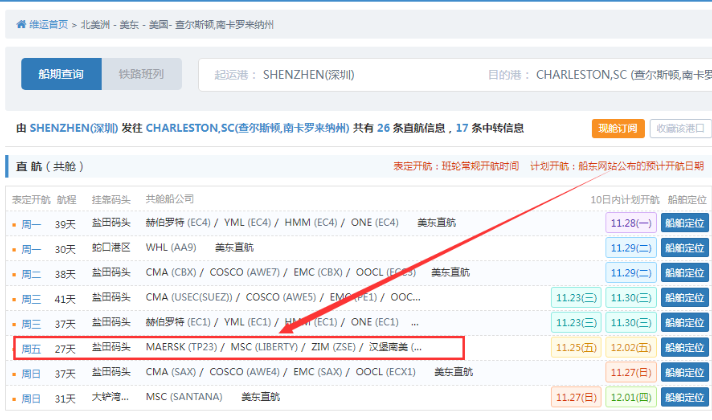The height and width of the screenshot is (420, 712).
Task: Click MSC (LIBERTY) carrier text
Action: (264, 347)
